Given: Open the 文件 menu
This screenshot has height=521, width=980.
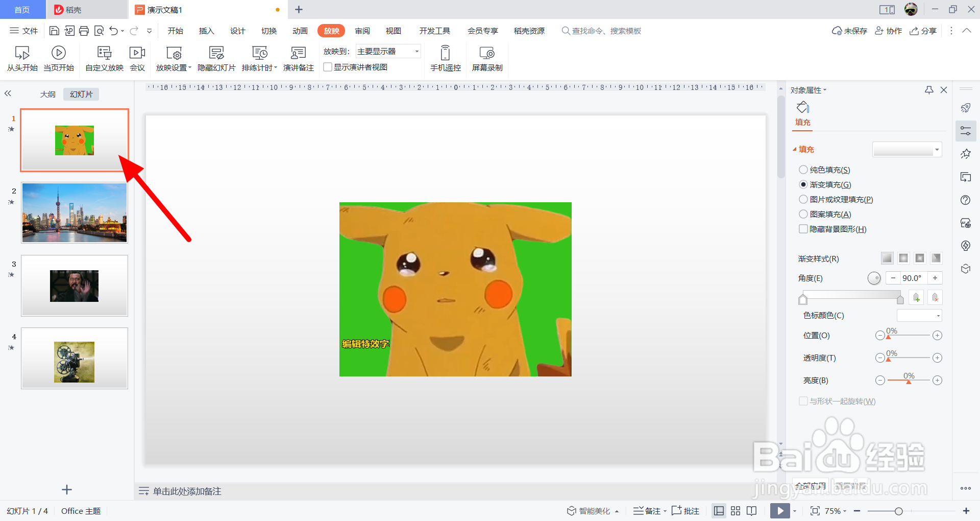Looking at the screenshot, I should 24,31.
